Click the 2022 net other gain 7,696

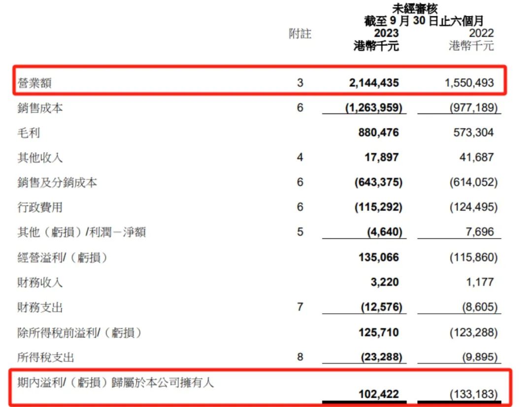(x=479, y=232)
